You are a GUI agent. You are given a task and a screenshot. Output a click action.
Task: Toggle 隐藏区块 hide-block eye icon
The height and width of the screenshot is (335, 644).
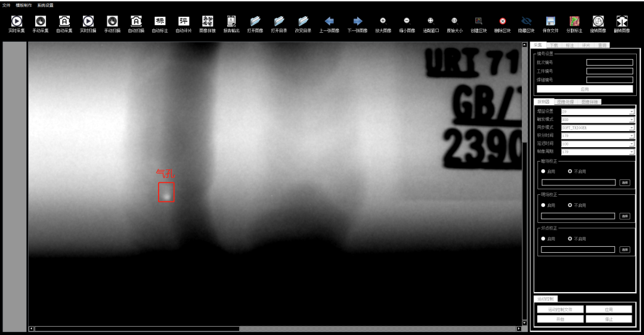[x=526, y=22]
